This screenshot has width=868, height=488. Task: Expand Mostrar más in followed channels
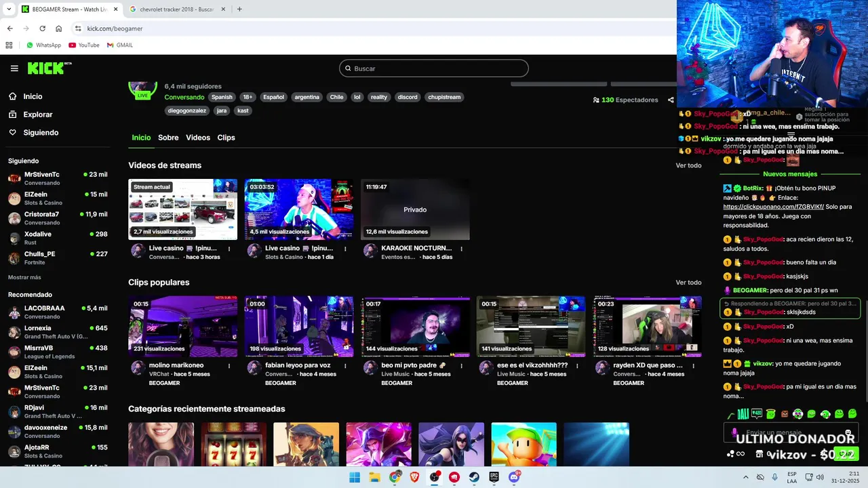coord(24,277)
